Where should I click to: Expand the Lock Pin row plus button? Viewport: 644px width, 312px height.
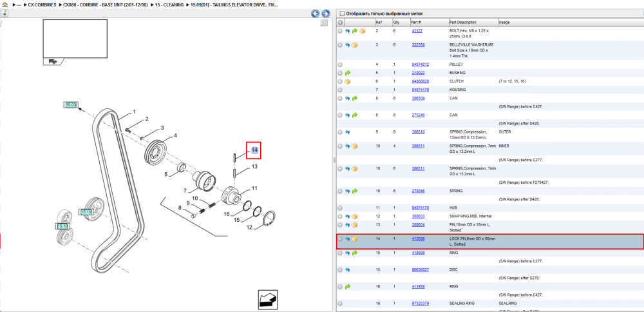point(340,239)
